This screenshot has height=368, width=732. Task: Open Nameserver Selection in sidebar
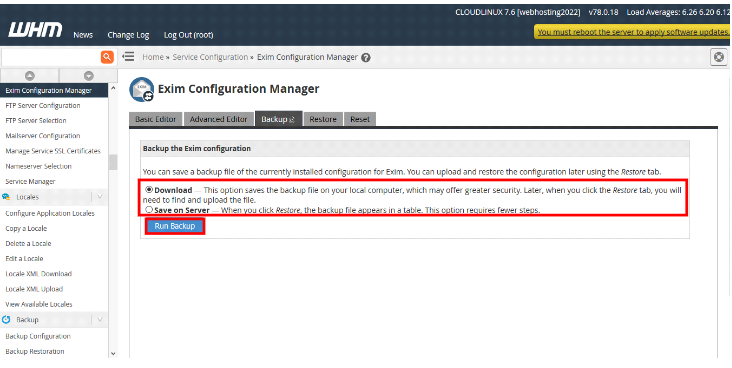pos(38,166)
